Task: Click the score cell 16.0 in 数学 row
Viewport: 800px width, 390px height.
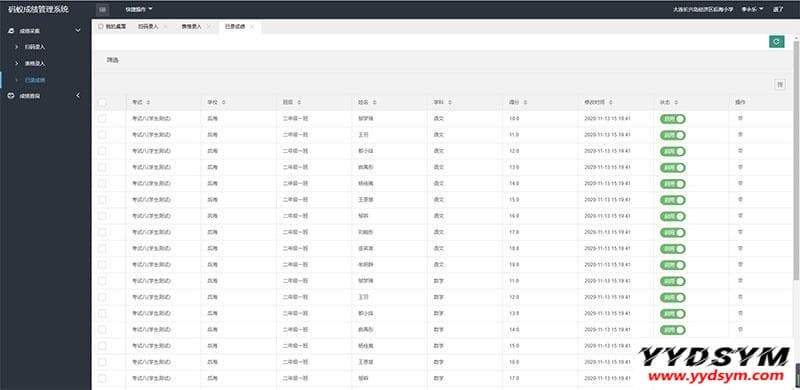Action: tap(514, 362)
